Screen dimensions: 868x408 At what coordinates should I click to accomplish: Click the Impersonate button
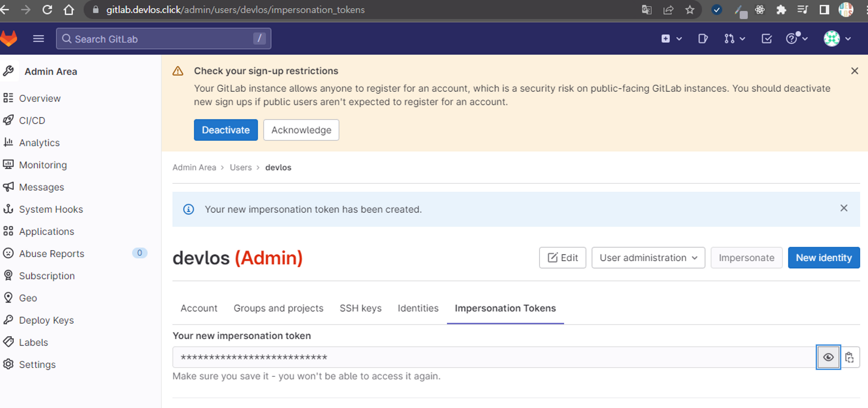click(x=746, y=258)
